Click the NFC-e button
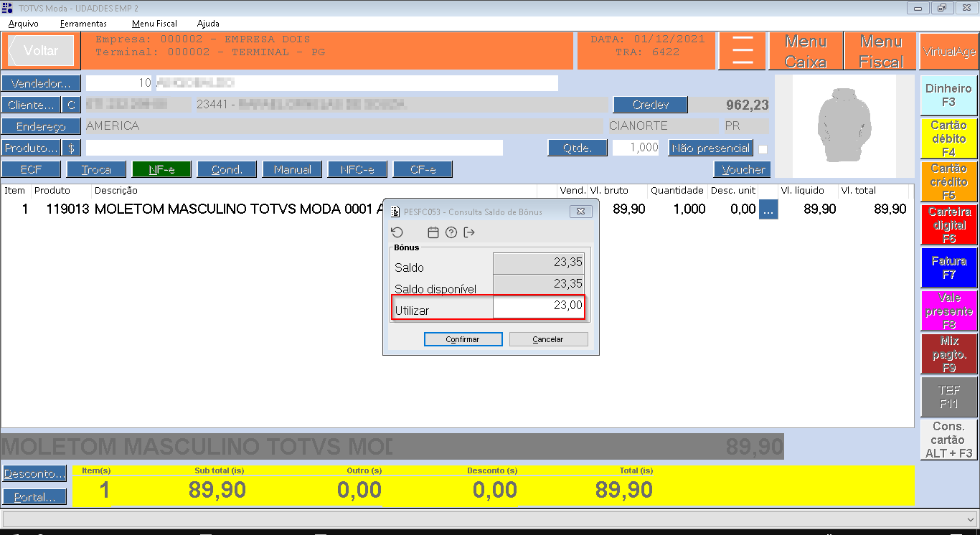Viewport: 980px width, 535px height. coord(357,170)
